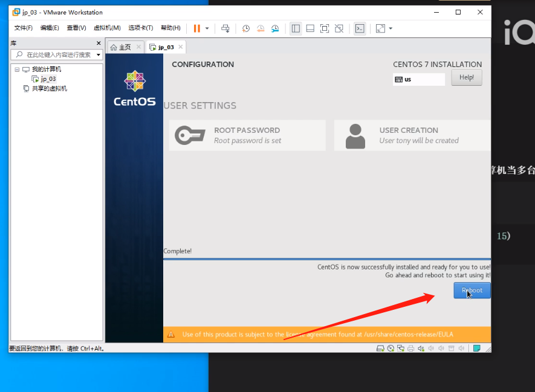Click the Complete! installation progress bar

tap(327, 259)
